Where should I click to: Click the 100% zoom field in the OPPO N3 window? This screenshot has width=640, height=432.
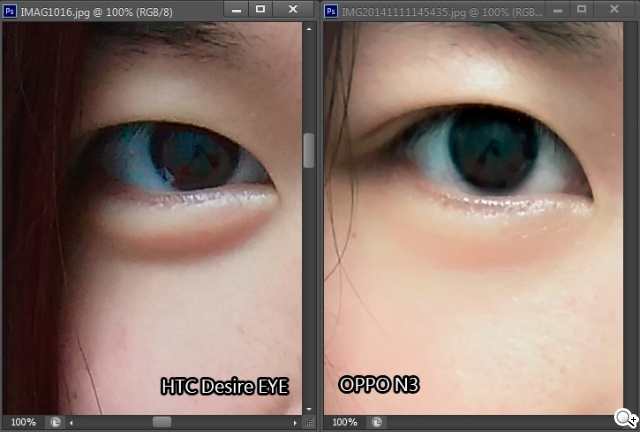344,422
